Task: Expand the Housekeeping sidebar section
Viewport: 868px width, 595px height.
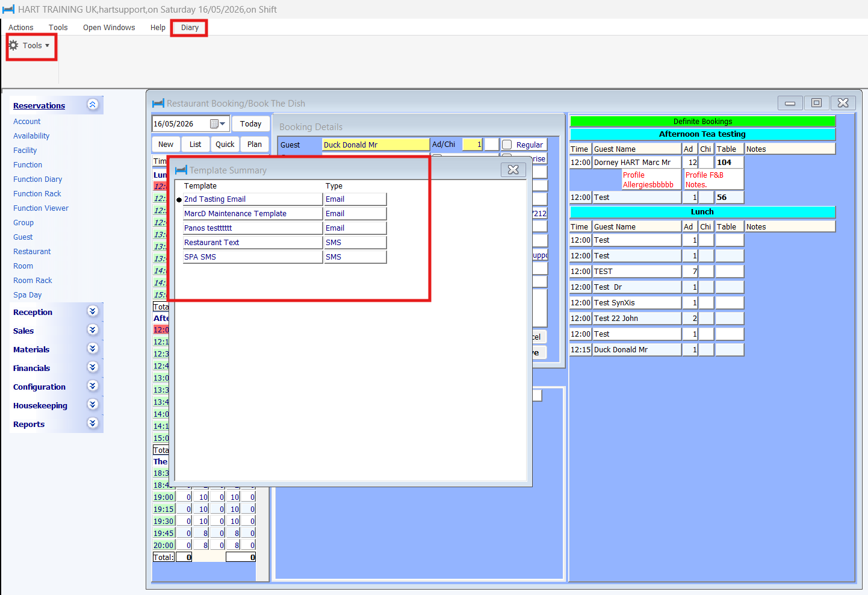Action: 92,405
